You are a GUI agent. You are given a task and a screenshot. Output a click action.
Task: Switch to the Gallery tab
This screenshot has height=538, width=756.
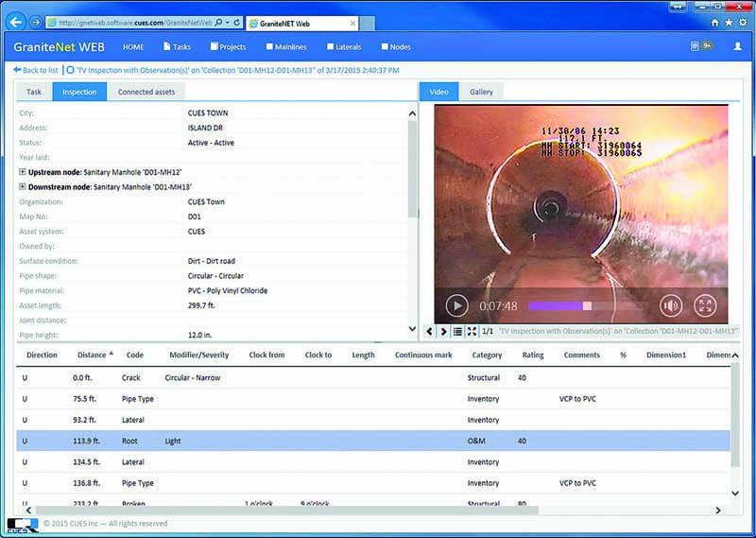click(x=481, y=92)
